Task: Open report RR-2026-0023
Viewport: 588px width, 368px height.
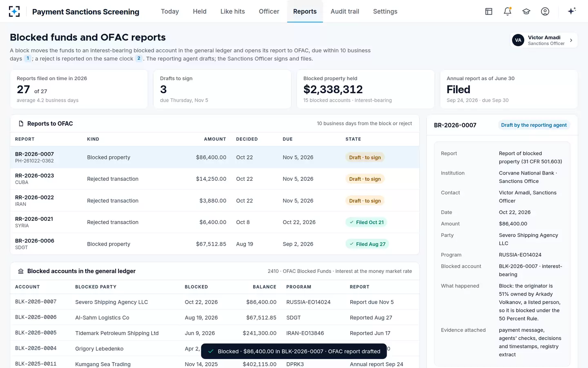Action: (215, 179)
